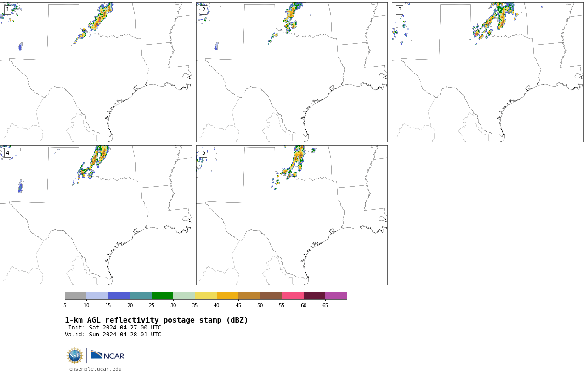The width and height of the screenshot is (588, 374).
Task: Click the number label in panel 4
Action: tap(7, 153)
